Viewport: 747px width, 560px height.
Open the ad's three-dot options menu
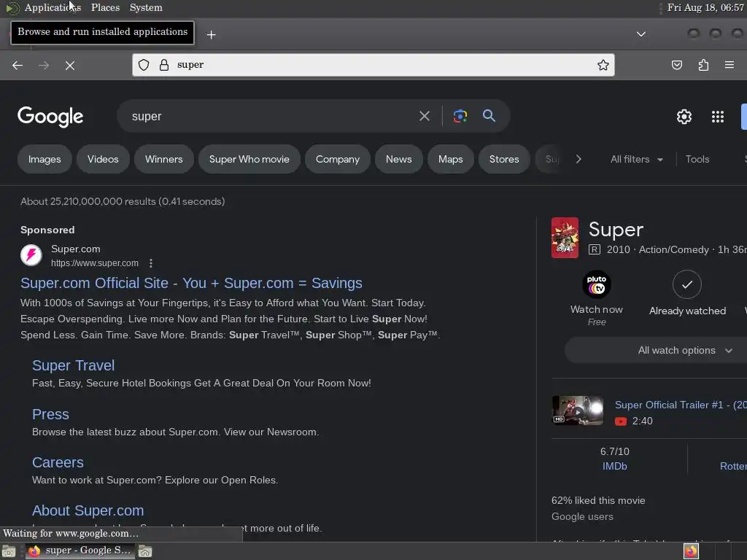pos(150,262)
